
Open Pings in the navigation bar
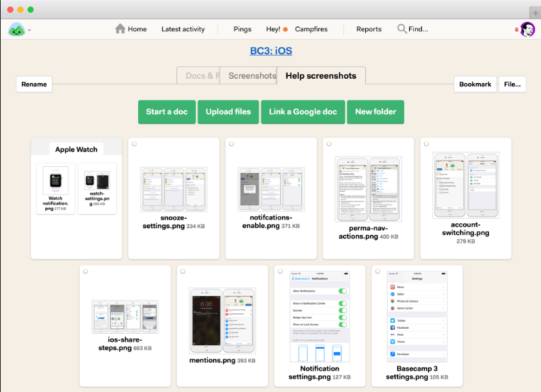pyautogui.click(x=242, y=29)
